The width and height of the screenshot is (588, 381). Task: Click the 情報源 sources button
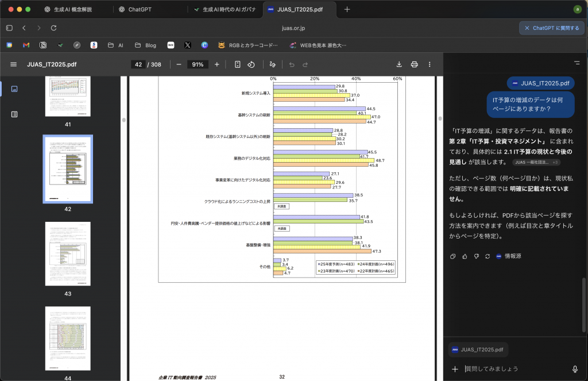coord(509,256)
